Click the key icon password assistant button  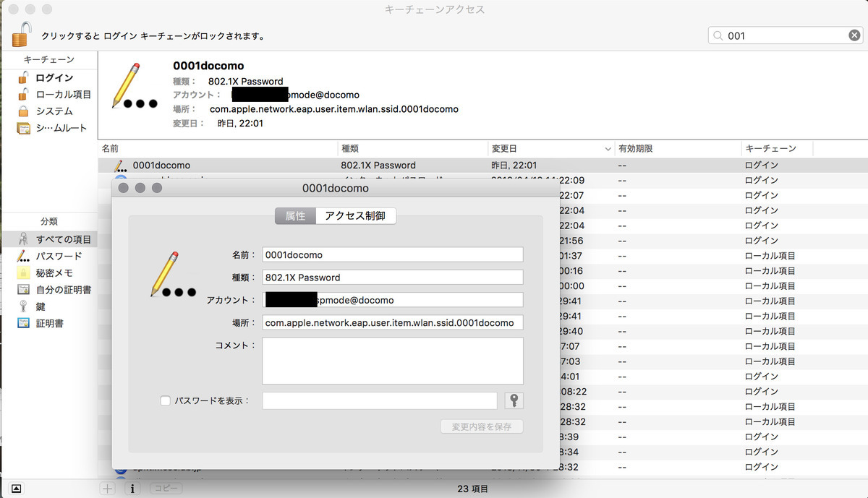[x=514, y=400]
